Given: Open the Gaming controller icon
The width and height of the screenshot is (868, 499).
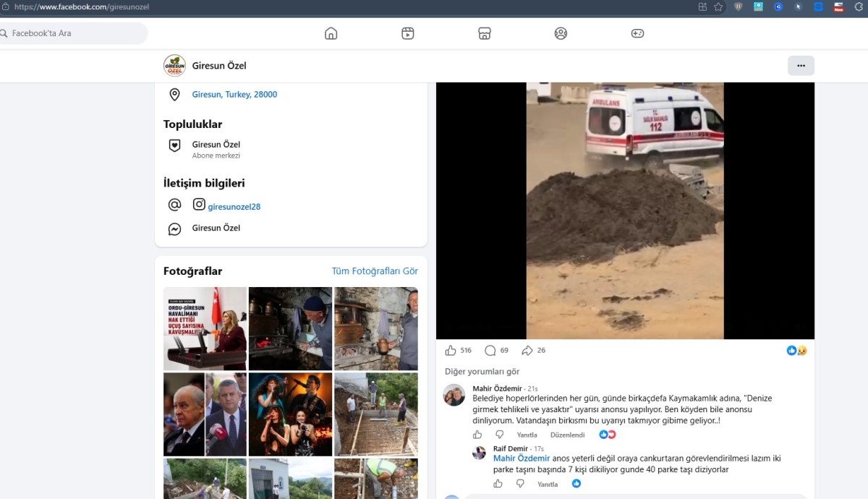Looking at the screenshot, I should click(637, 33).
